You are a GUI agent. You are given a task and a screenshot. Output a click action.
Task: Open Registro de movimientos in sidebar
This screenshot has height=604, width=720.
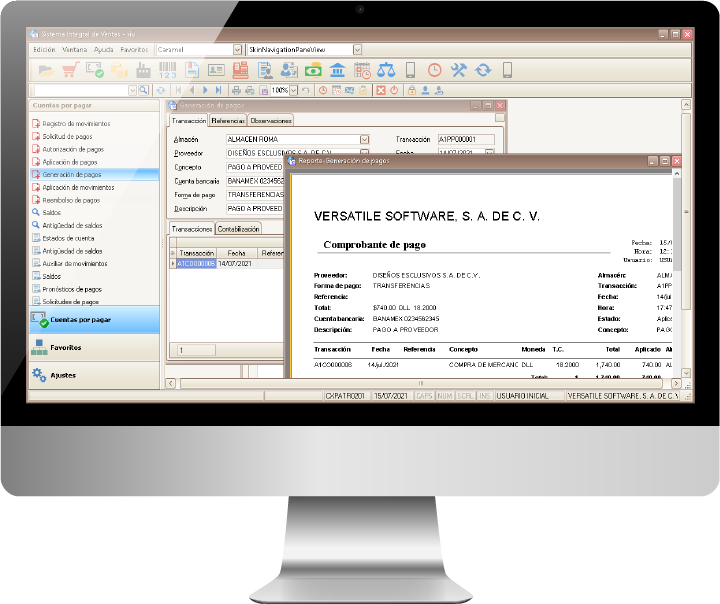[71, 124]
